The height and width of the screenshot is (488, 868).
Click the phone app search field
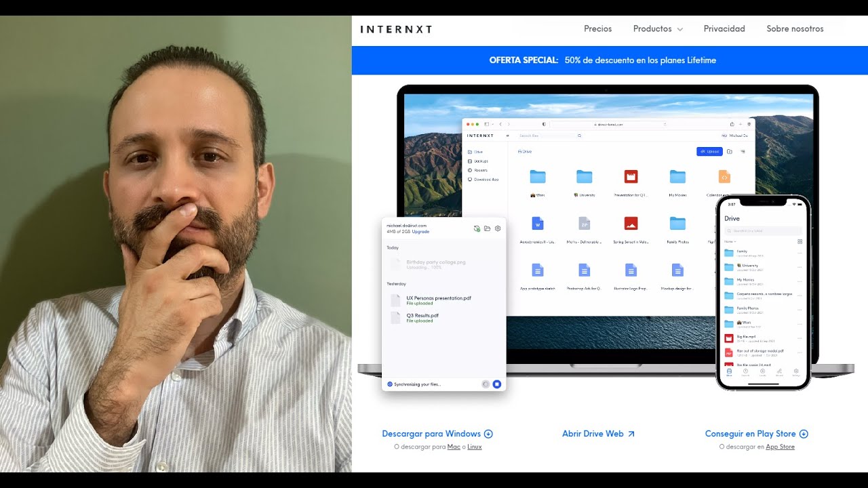(x=763, y=231)
